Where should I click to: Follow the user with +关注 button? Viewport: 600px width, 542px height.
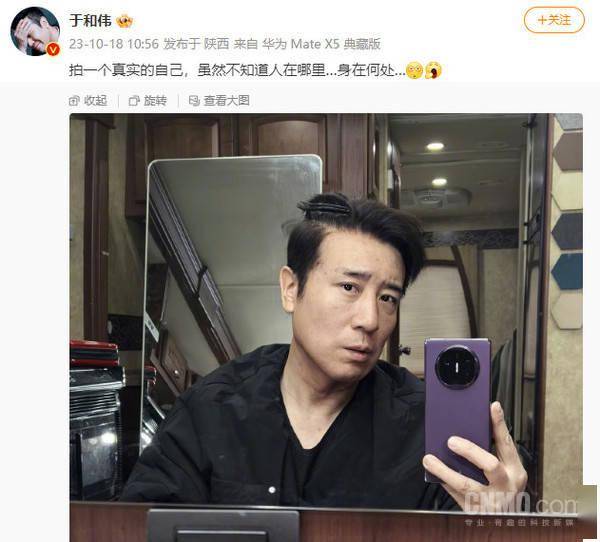coord(554,20)
